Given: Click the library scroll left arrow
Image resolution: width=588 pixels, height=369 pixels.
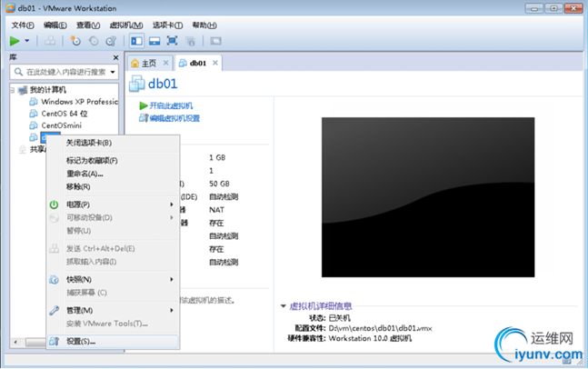Looking at the screenshot, I should [x=15, y=342].
